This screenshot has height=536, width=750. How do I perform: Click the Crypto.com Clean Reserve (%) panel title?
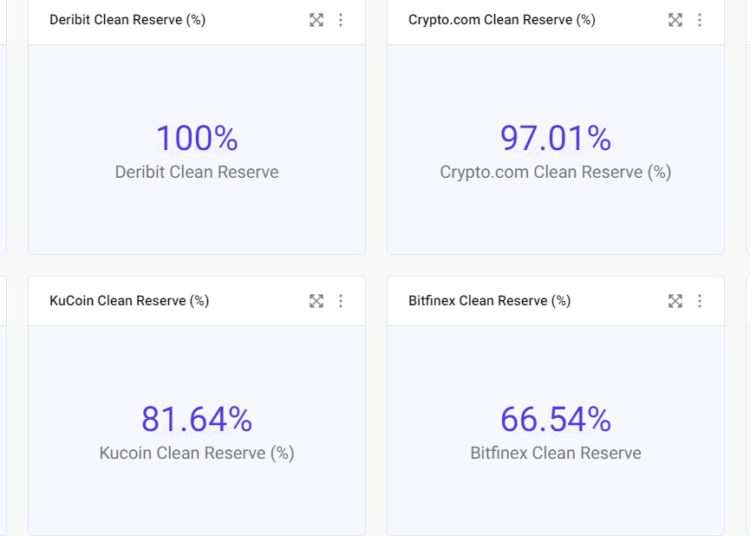click(501, 20)
